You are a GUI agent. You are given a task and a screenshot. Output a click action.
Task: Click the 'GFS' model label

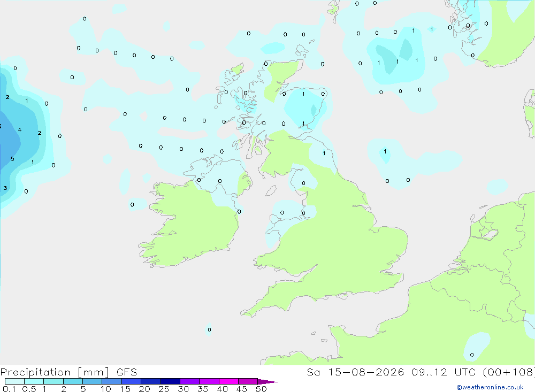127,372
